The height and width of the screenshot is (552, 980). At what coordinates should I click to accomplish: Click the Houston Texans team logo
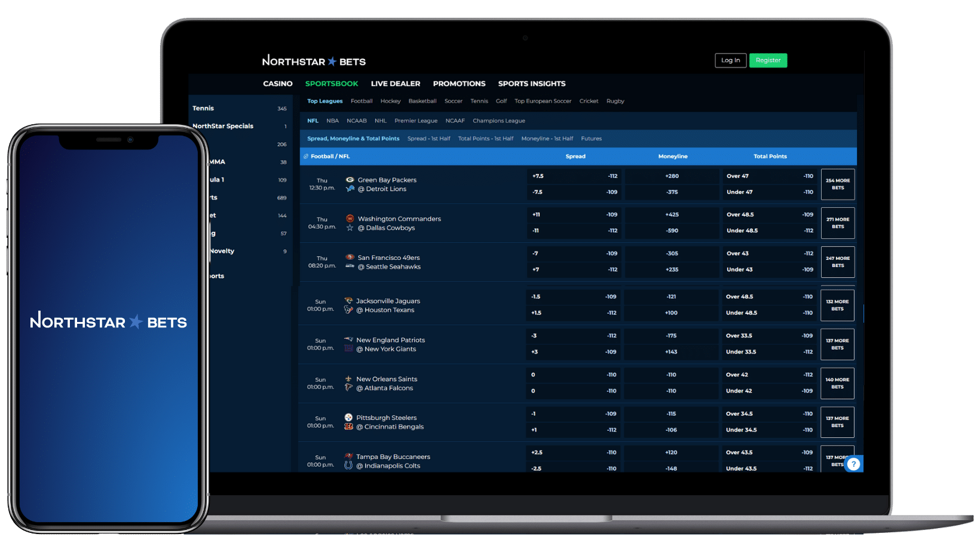(348, 309)
